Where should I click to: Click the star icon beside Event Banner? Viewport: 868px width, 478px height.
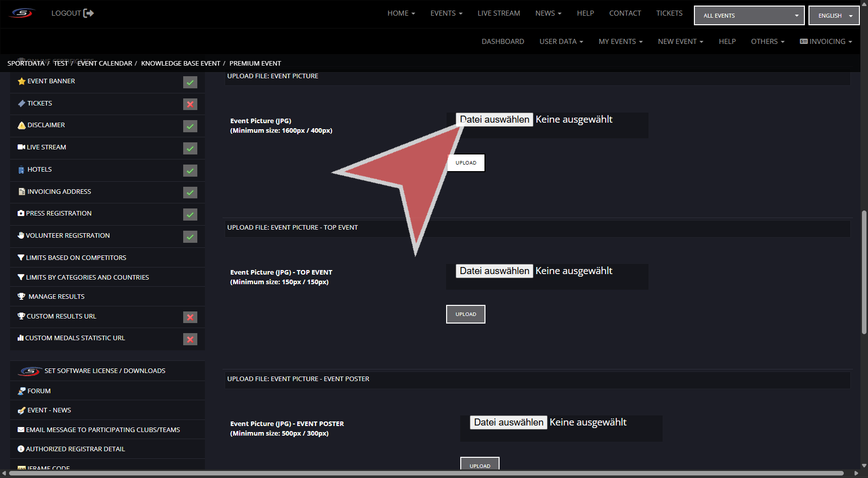(x=21, y=81)
